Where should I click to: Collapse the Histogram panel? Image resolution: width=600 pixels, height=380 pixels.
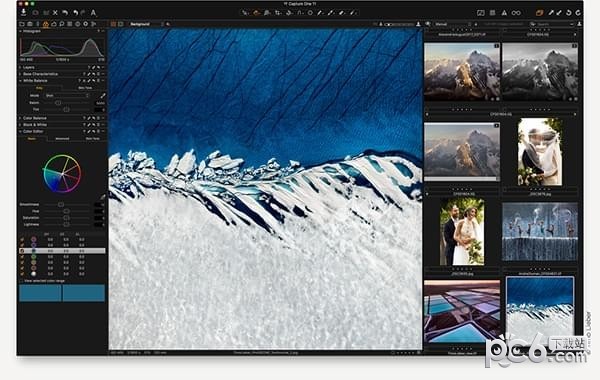[x=20, y=31]
